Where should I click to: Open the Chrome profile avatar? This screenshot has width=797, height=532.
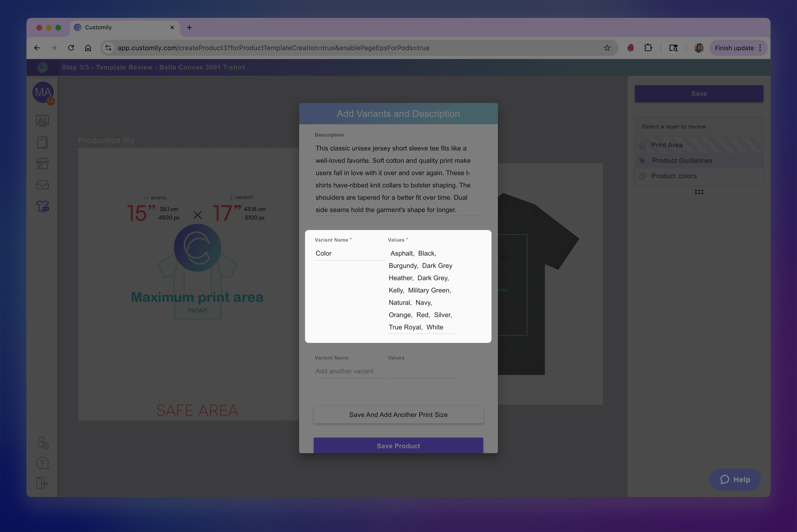pos(699,48)
